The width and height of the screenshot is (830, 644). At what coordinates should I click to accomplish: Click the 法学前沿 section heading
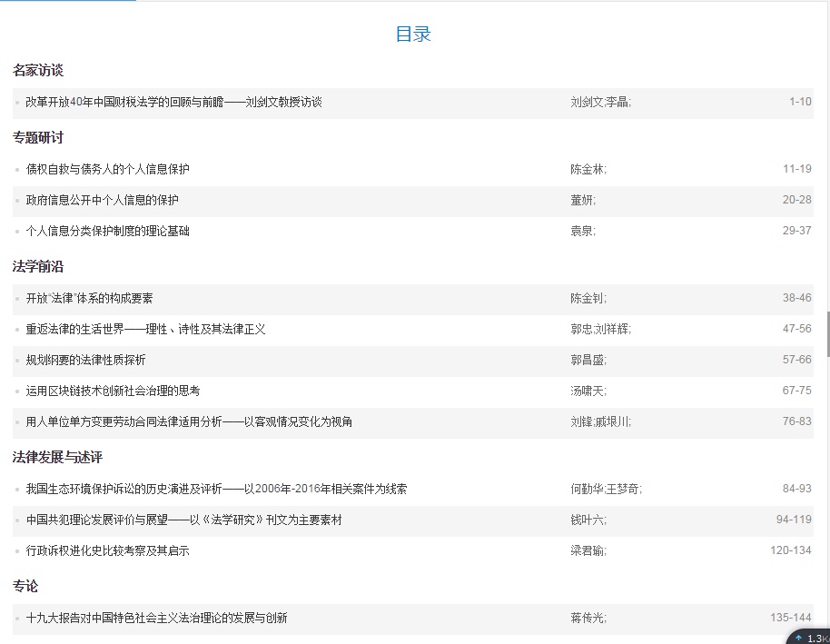38,267
